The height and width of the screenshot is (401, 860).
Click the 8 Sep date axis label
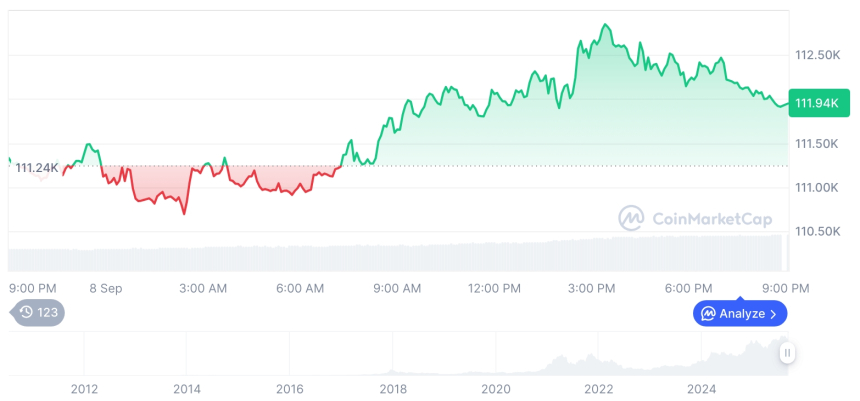105,288
